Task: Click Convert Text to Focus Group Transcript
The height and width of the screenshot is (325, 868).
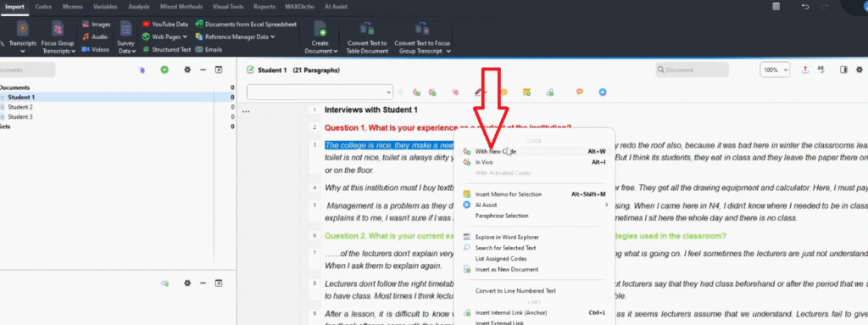Action: [x=422, y=37]
